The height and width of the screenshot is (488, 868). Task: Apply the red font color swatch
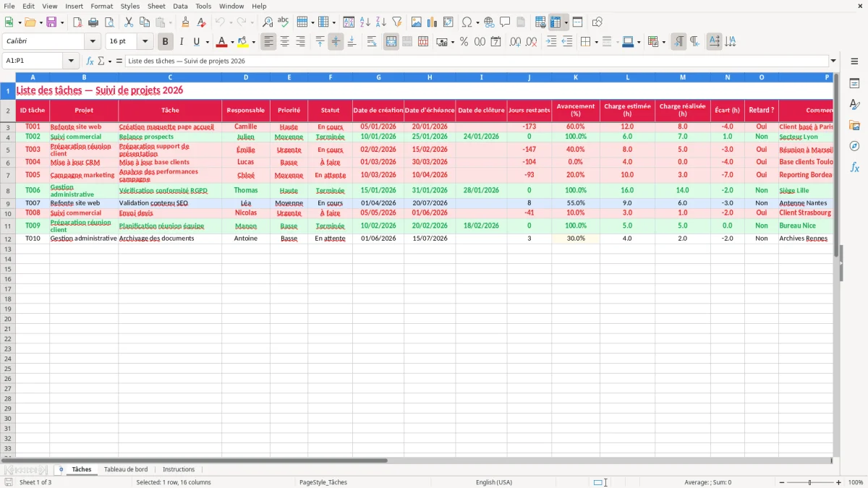pyautogui.click(x=222, y=42)
